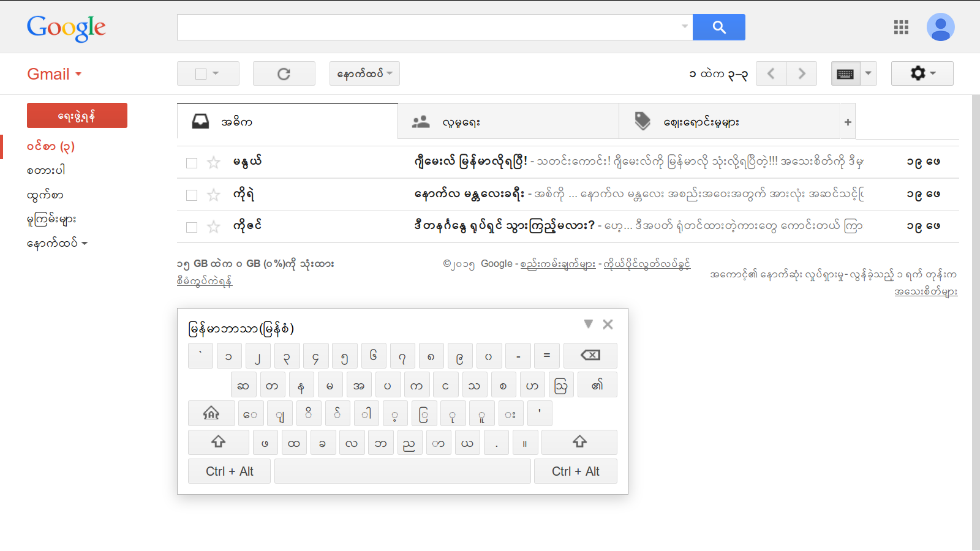Open the input tools language dropdown arrow
The height and width of the screenshot is (551, 980).
pos(869,73)
